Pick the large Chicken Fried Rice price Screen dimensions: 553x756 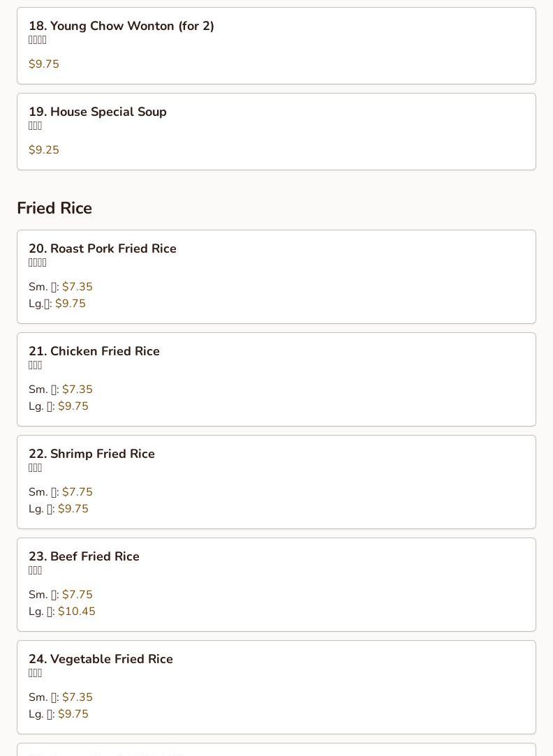point(73,406)
